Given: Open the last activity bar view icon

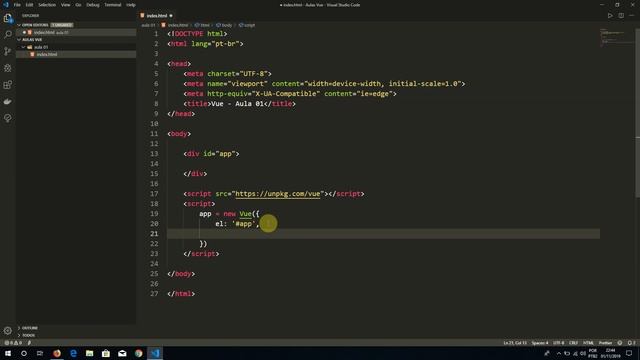Looking at the screenshot, I should pos(8,118).
